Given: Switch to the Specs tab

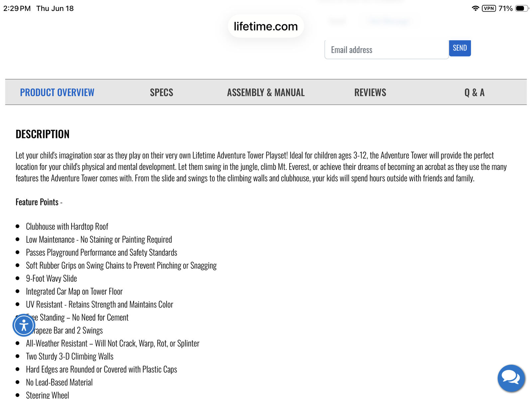Looking at the screenshot, I should click(162, 92).
